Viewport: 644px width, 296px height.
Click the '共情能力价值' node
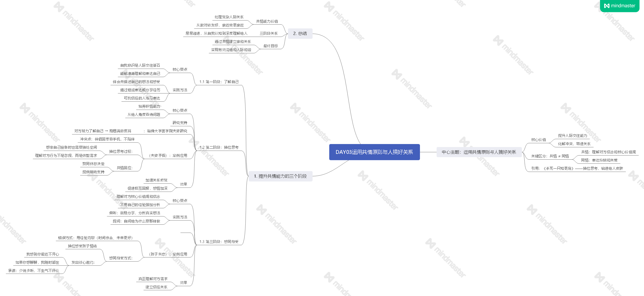(x=267, y=21)
